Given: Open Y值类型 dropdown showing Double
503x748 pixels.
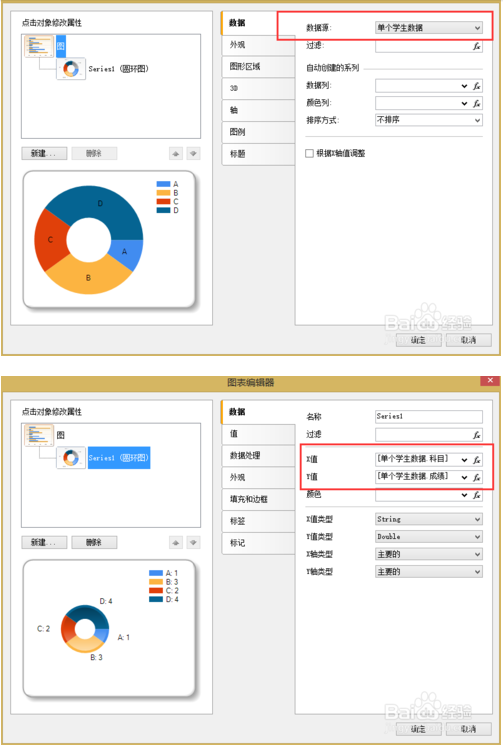Looking at the screenshot, I should click(x=429, y=537).
